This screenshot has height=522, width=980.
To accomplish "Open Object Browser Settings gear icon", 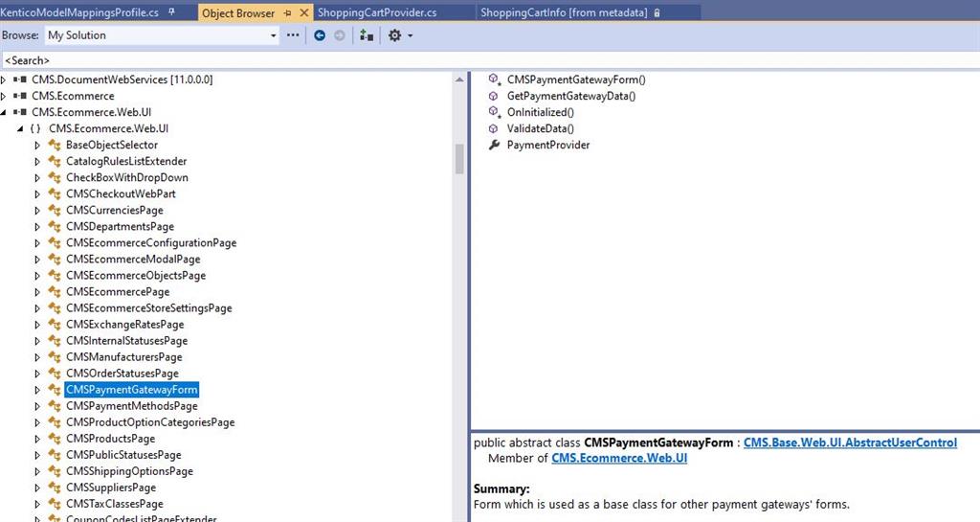I will click(x=394, y=35).
